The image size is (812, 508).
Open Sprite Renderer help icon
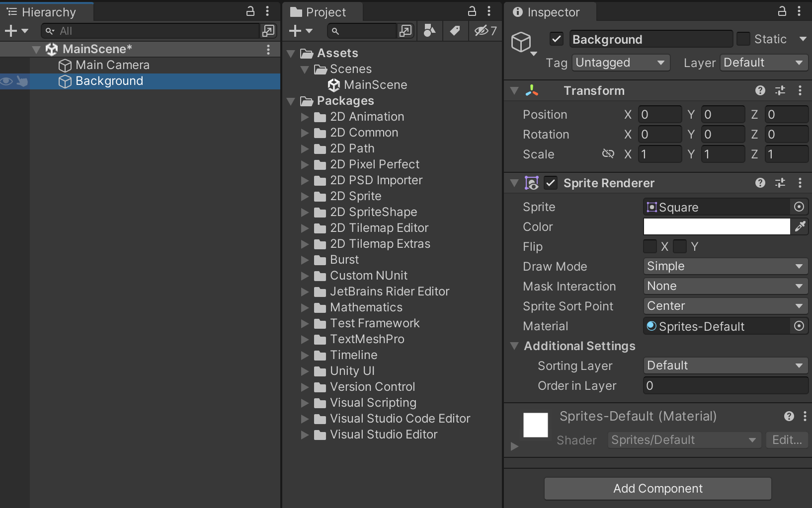point(760,183)
